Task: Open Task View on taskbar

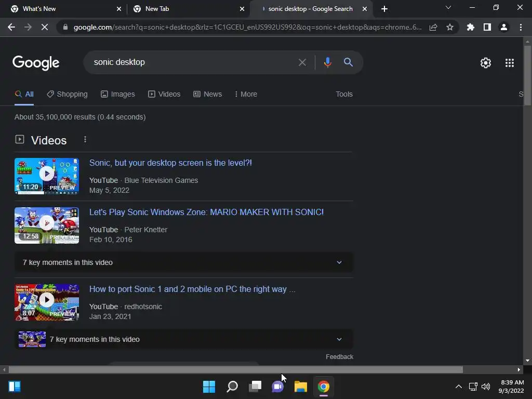Action: click(255, 387)
